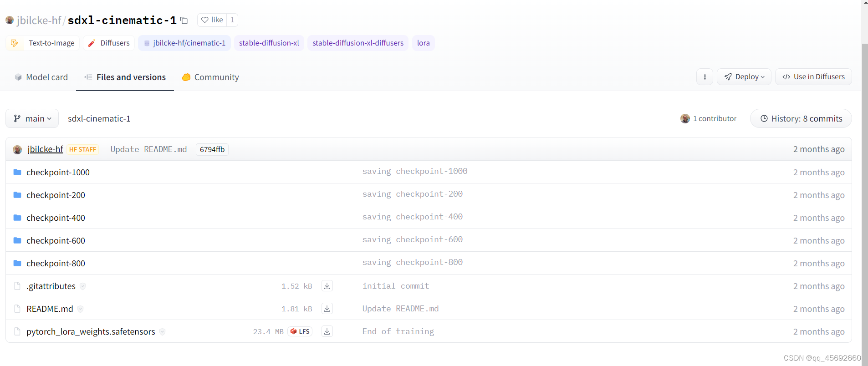This screenshot has width=868, height=366.
Task: Click the pytorch_lora_weights.safetensors file icon
Action: (x=17, y=331)
